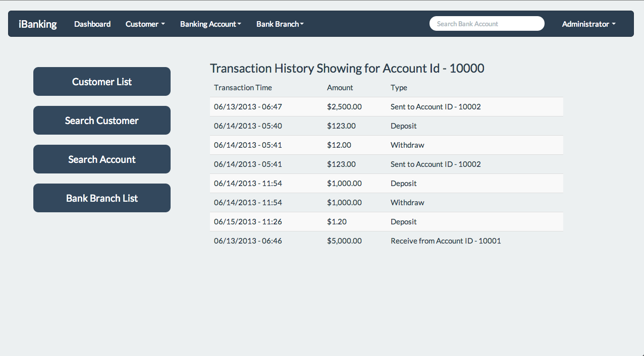
Task: Open the Customer dropdown menu
Action: [x=145, y=24]
